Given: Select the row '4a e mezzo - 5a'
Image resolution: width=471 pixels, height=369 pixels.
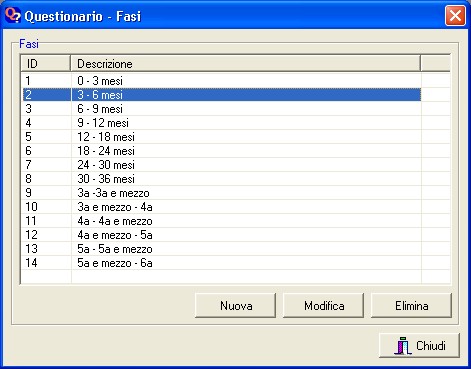Looking at the screenshot, I should (222, 235).
